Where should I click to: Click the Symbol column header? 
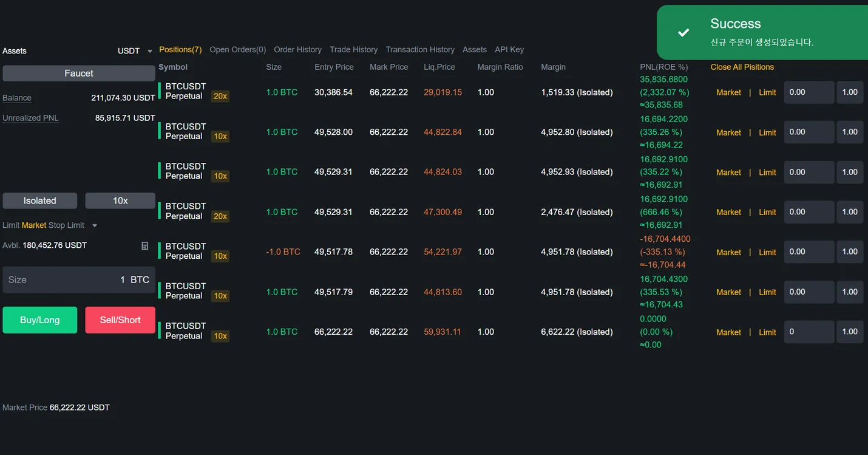tap(173, 67)
